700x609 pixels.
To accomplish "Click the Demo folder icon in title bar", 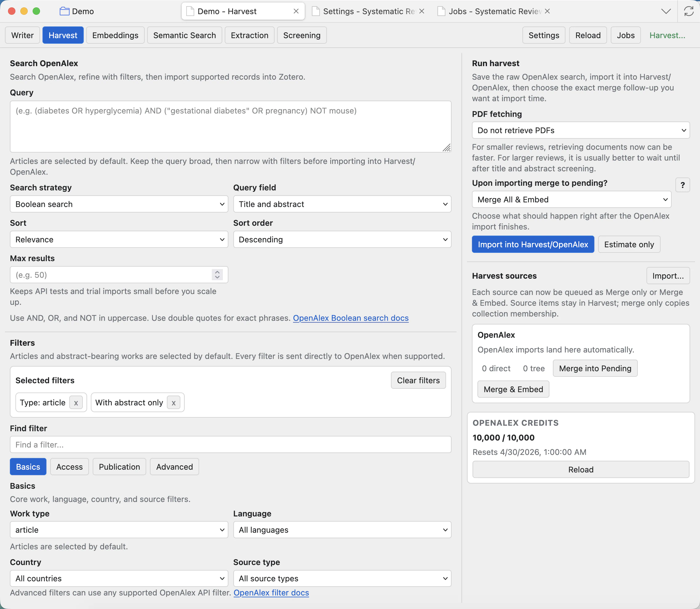I will 64,11.
